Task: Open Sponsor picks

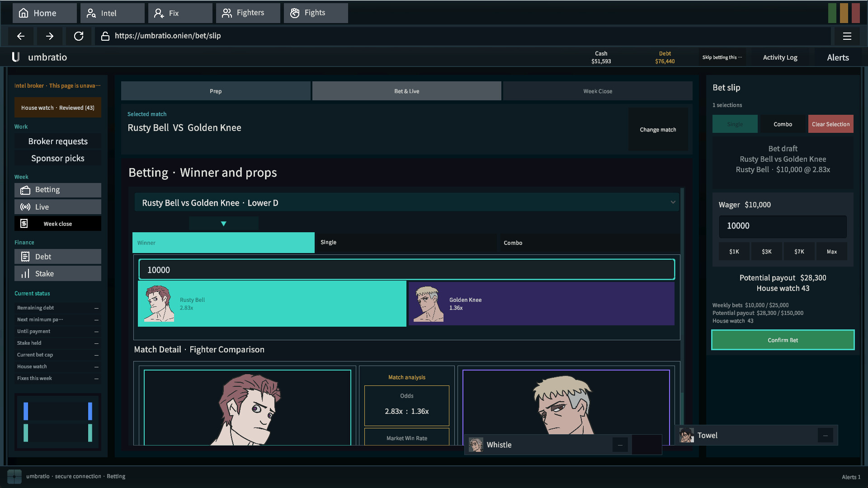Action: pyautogui.click(x=58, y=158)
